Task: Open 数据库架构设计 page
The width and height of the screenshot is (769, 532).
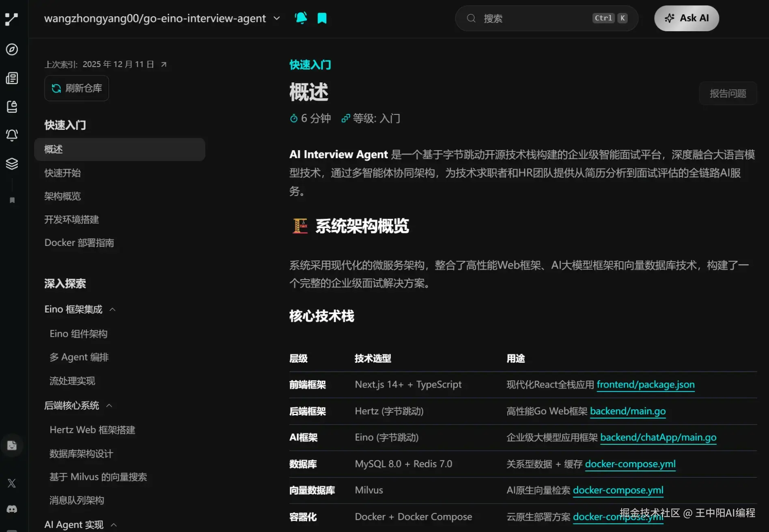Action: click(81, 454)
